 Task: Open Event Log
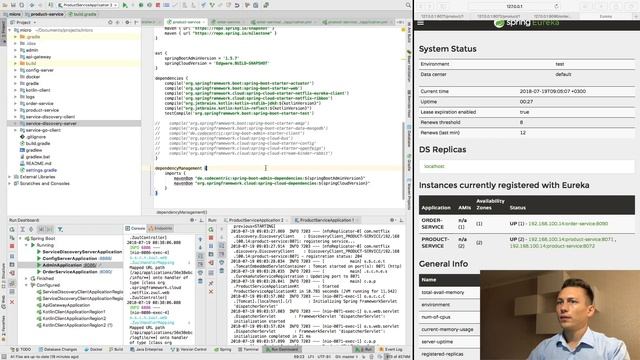391,350
